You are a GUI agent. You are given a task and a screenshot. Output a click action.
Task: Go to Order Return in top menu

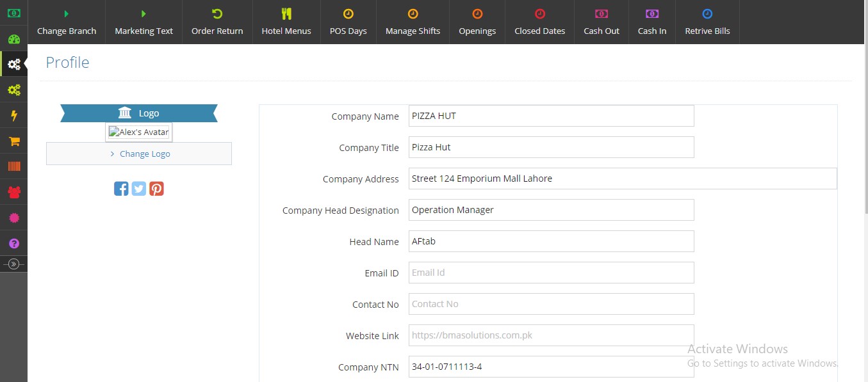(x=217, y=22)
